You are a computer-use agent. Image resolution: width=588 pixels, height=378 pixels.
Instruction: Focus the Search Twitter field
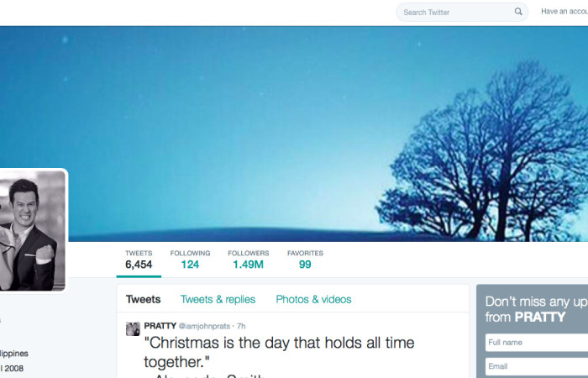(x=462, y=12)
